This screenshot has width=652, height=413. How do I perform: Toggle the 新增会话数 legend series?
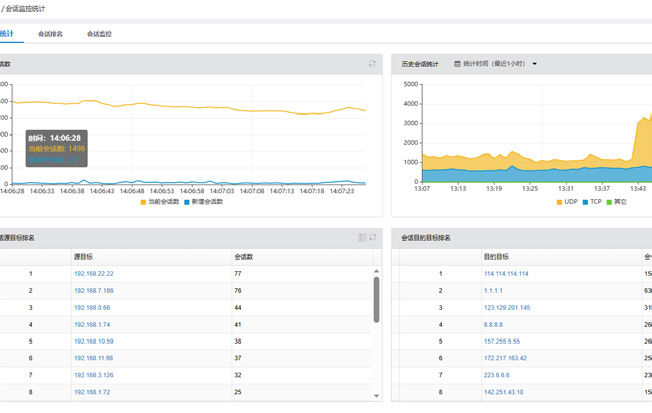point(203,202)
